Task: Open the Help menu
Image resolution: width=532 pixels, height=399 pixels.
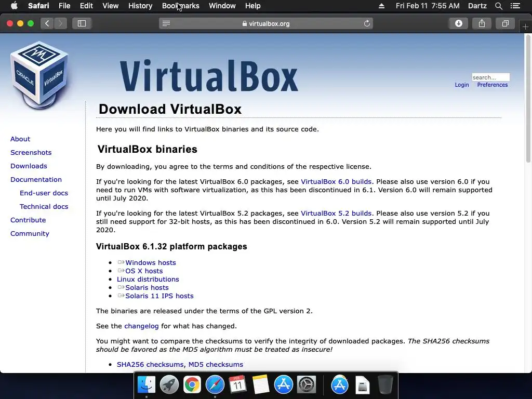Action: [253, 6]
